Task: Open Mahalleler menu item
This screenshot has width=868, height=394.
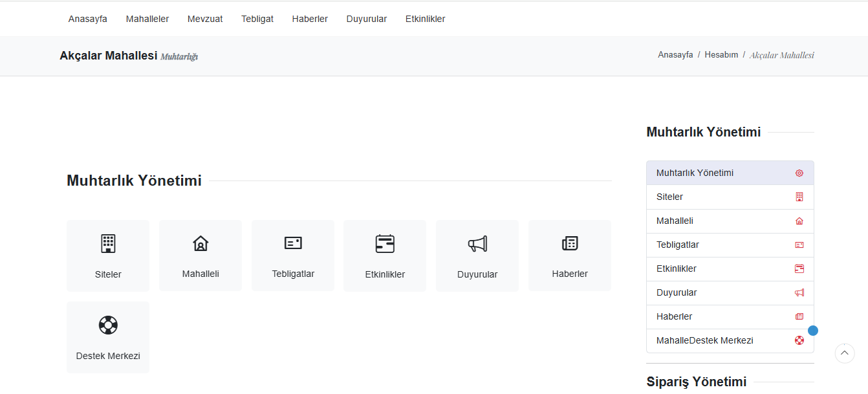Action: coord(147,19)
